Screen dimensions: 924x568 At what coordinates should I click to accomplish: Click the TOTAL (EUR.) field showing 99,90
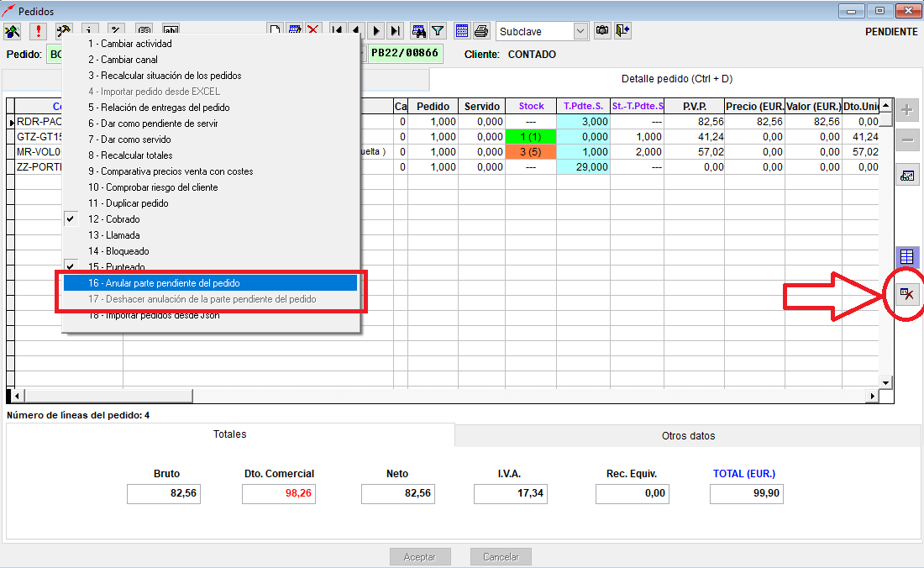click(x=747, y=493)
